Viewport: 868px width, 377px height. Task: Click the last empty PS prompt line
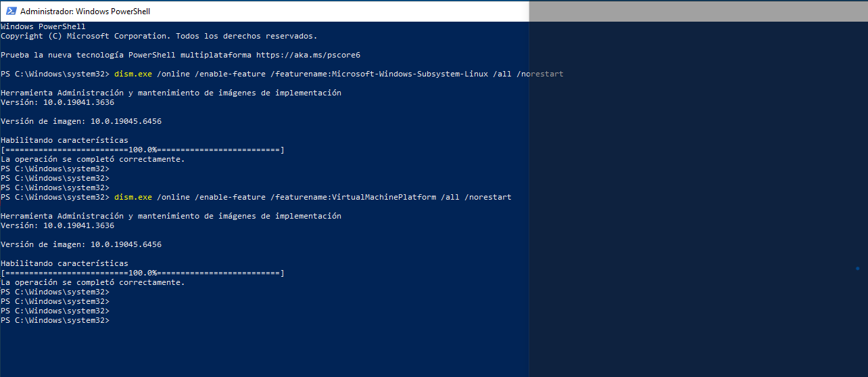tap(55, 320)
